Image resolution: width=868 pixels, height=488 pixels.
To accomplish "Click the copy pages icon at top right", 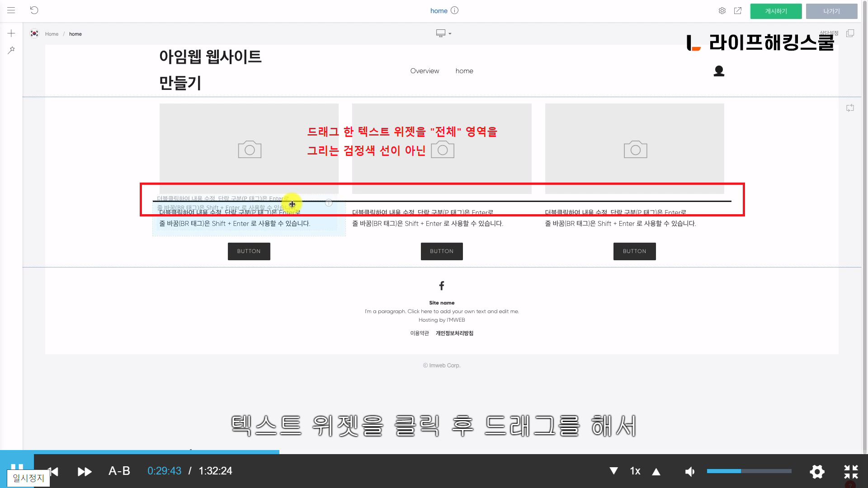I will pos(850,33).
